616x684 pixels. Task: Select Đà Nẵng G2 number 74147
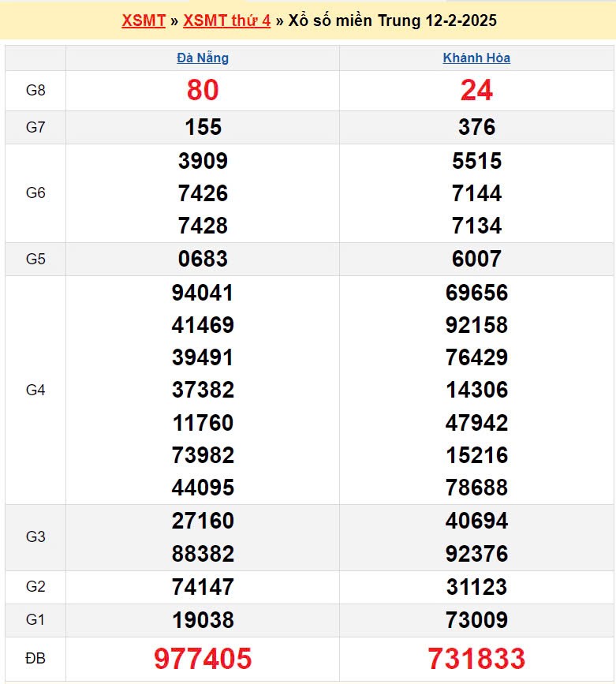tap(203, 587)
